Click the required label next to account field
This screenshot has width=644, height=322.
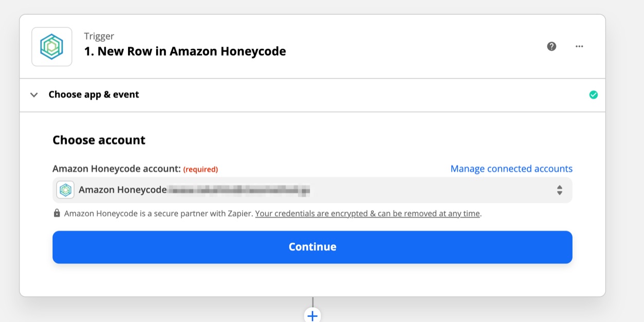pos(200,169)
